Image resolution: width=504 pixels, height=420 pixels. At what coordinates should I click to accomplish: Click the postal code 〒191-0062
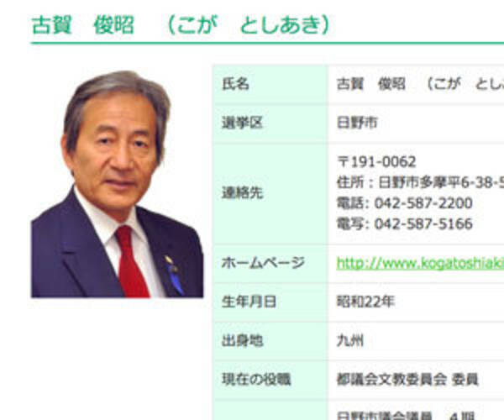(x=376, y=162)
